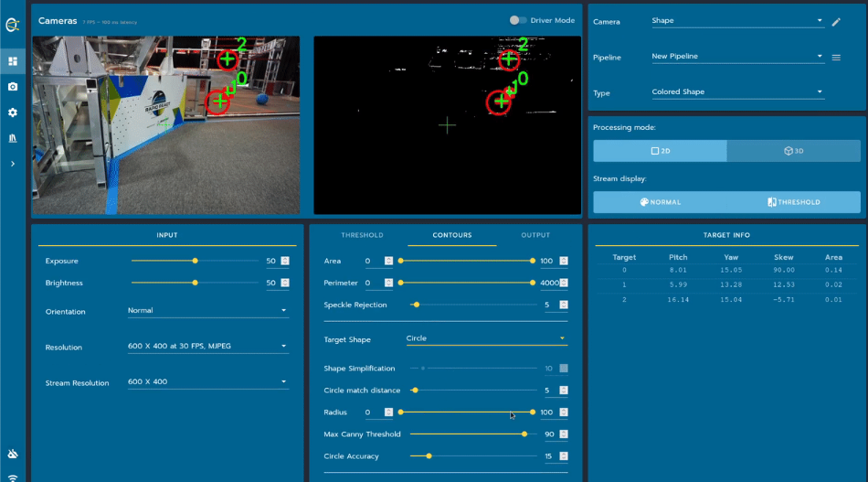Viewport: 868px width, 482px height.
Task: Open the Pipeline selection dropdown
Action: tap(736, 57)
